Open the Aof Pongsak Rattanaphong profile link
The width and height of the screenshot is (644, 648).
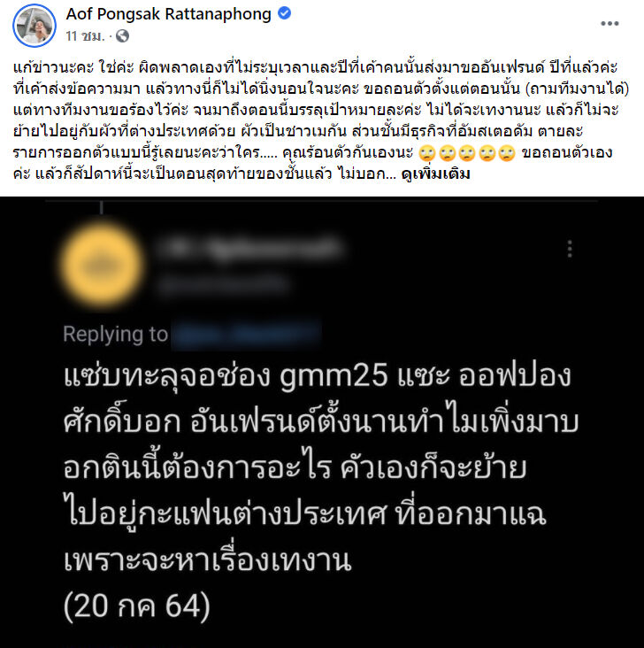click(x=169, y=14)
